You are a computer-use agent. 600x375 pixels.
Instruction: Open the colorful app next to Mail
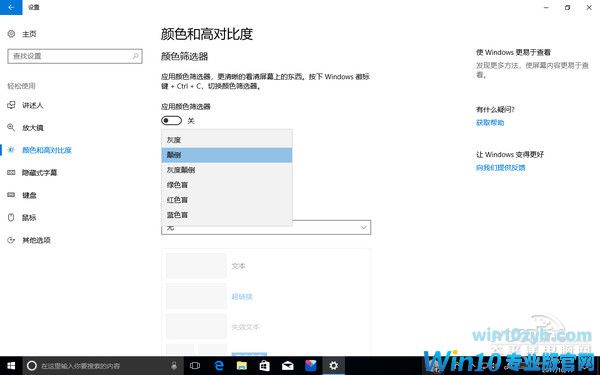(310, 366)
